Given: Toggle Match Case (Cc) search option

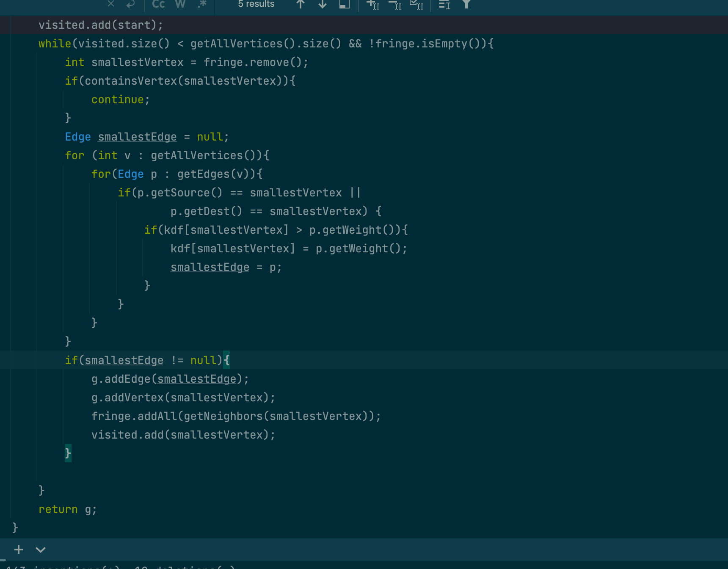Looking at the screenshot, I should (158, 4).
